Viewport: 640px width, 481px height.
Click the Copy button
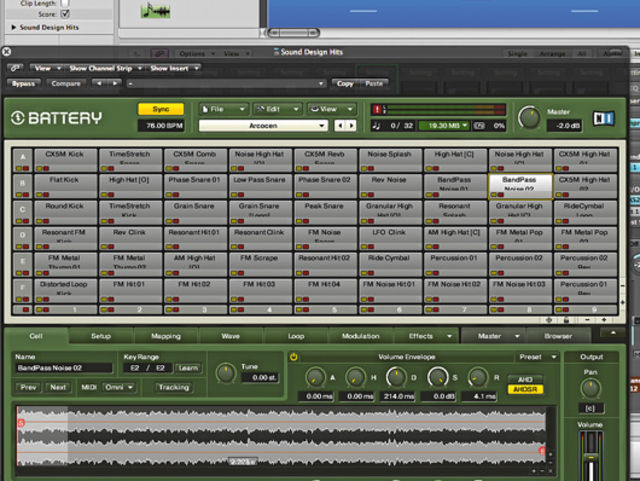click(x=345, y=83)
